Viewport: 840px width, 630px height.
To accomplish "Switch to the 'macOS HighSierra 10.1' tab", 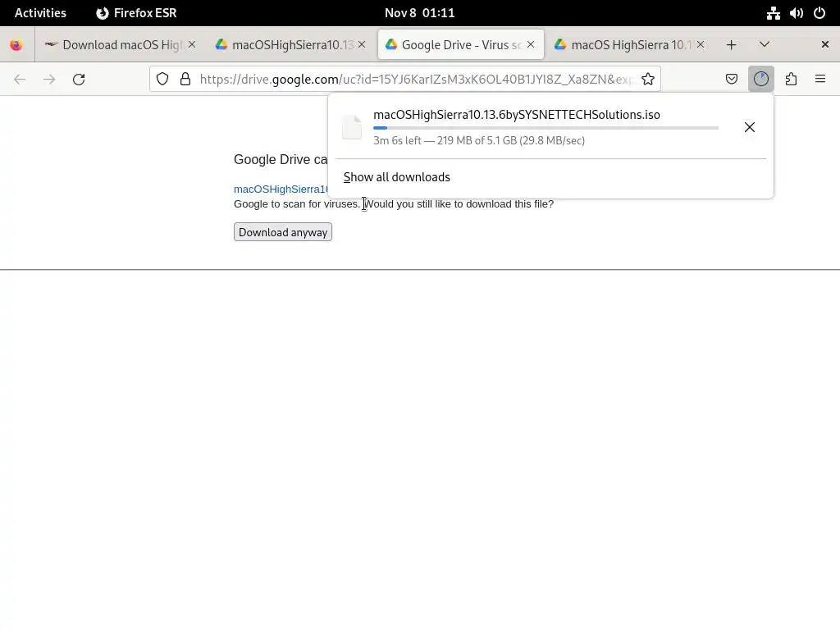I will click(629, 45).
